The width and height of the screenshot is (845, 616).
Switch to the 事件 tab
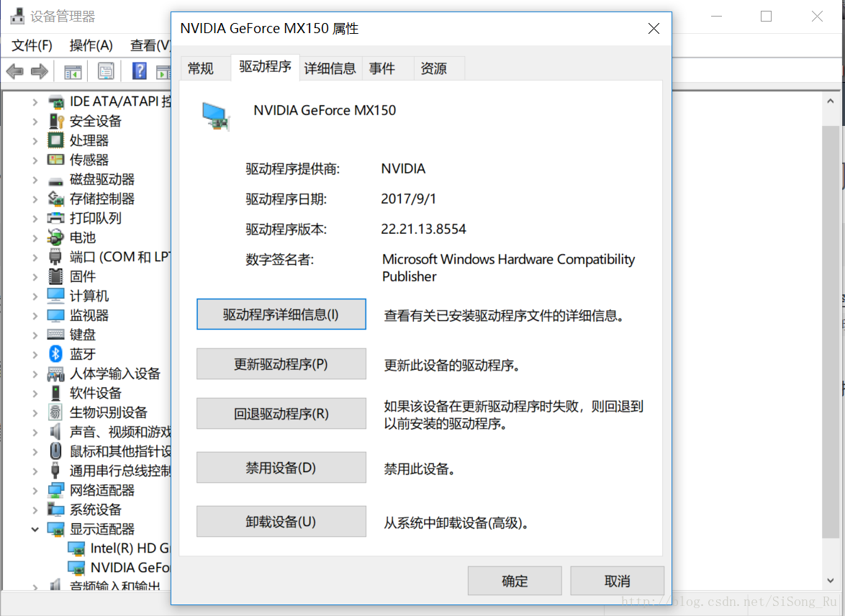click(387, 68)
